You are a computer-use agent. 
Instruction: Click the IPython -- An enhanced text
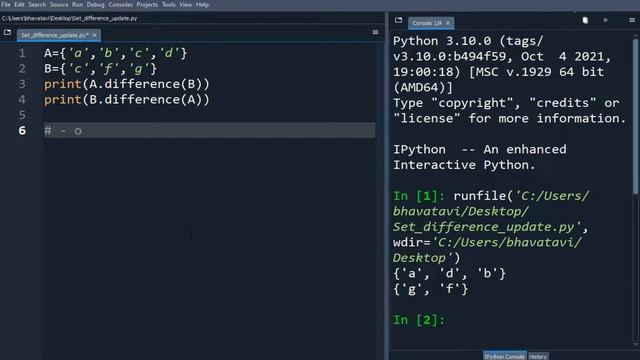pos(480,149)
